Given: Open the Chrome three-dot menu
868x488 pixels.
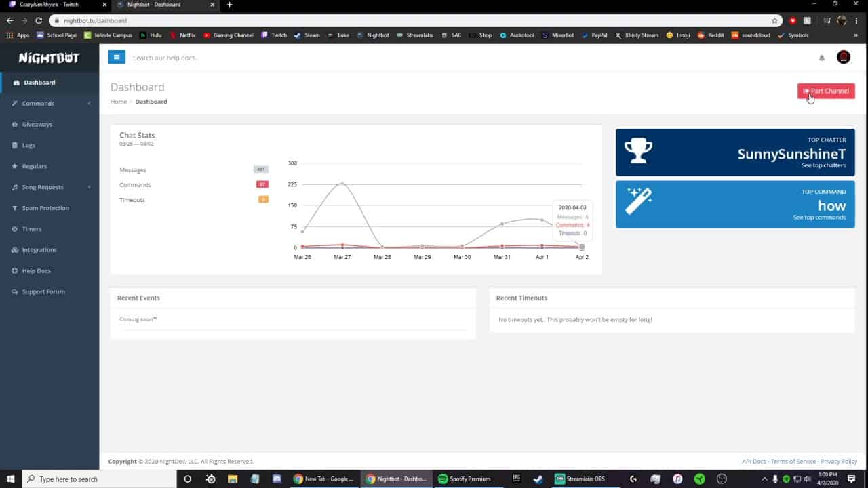Looking at the screenshot, I should pos(857,21).
